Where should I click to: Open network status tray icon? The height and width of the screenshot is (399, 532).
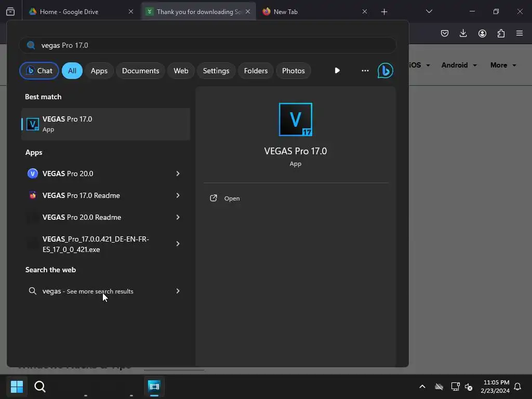tap(455, 387)
